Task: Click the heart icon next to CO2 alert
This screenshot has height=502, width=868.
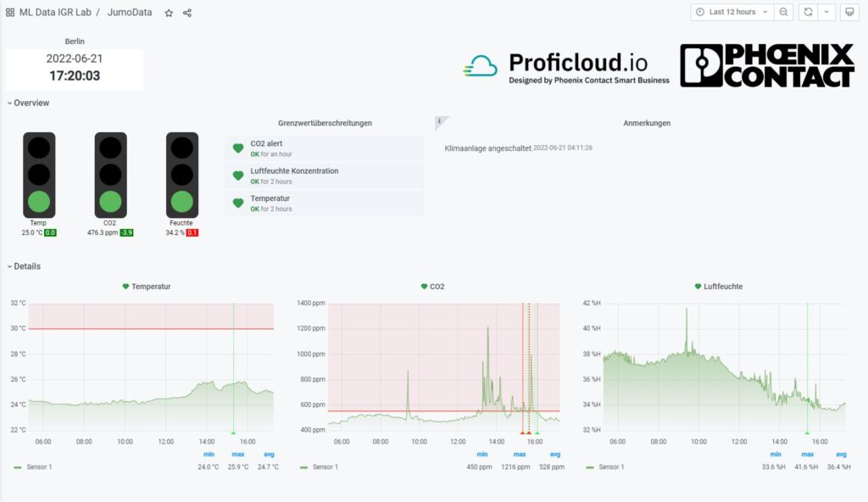Action: pos(238,148)
